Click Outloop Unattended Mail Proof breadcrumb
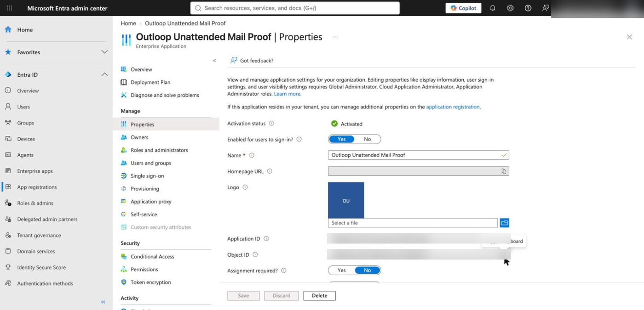 pos(185,23)
